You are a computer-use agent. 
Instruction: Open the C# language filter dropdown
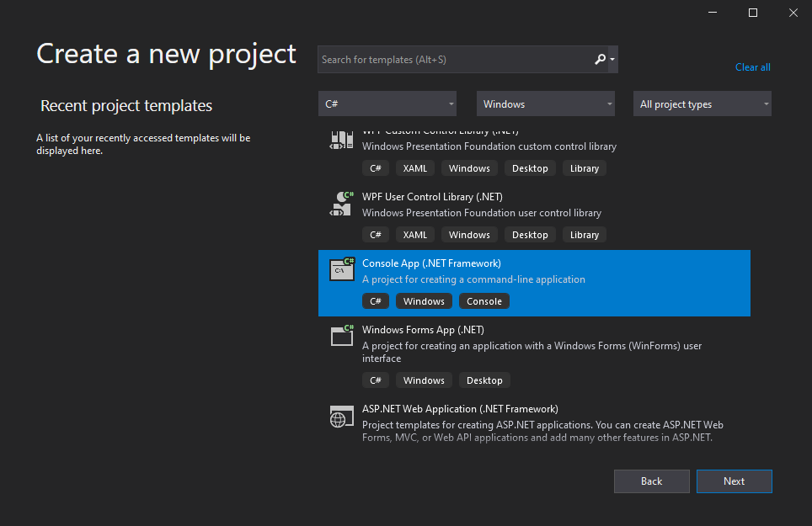coord(387,104)
